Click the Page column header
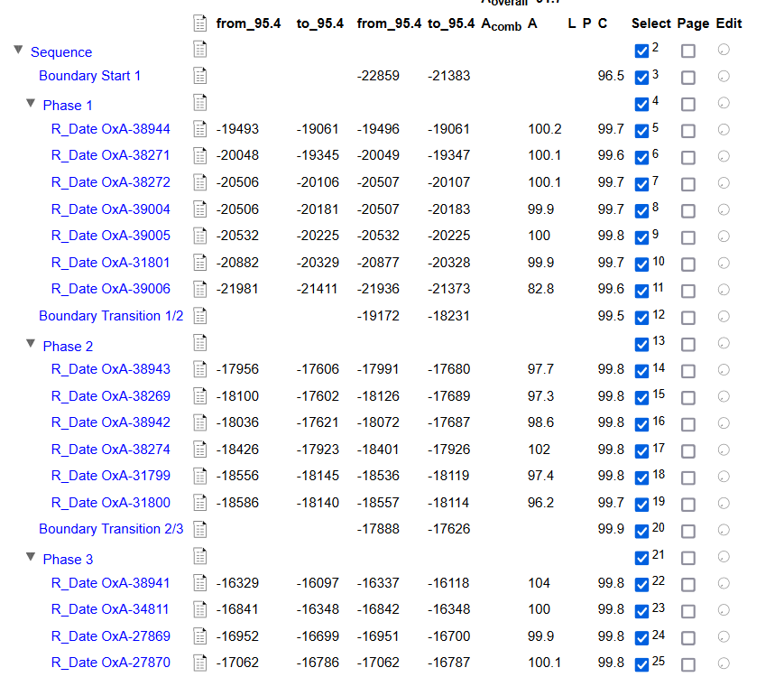784x677 pixels. pyautogui.click(x=693, y=23)
